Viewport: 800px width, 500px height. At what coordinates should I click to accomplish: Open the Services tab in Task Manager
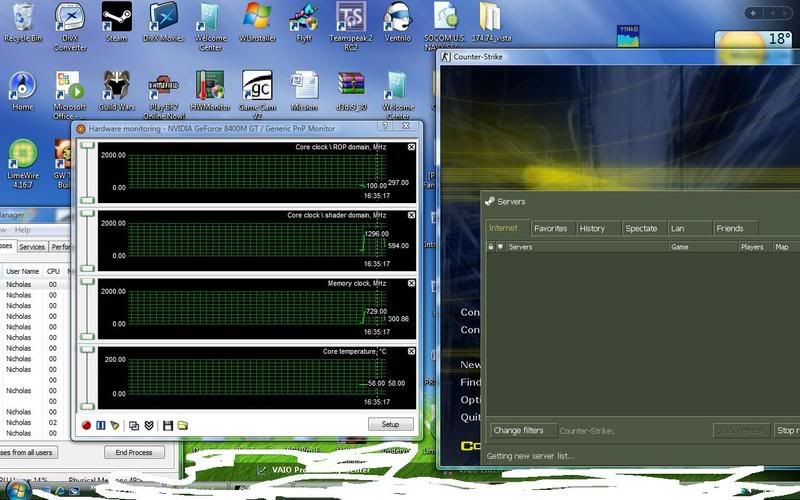pos(32,247)
